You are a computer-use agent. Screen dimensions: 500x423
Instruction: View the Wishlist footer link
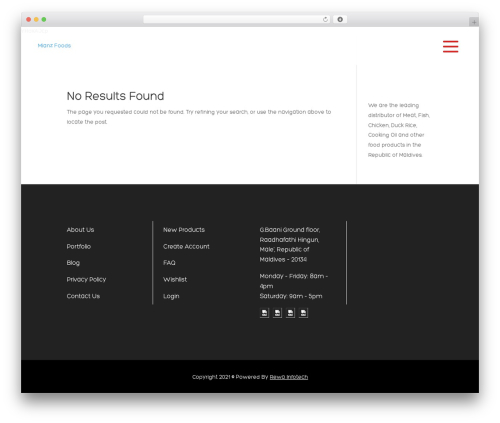click(175, 279)
